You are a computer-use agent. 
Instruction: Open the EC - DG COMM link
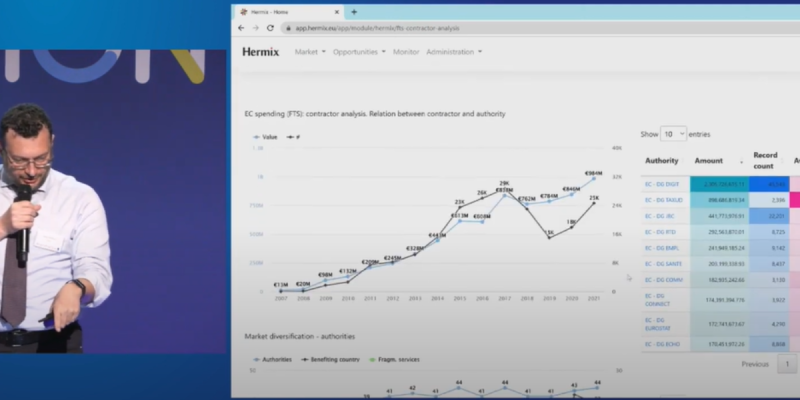[x=664, y=280]
